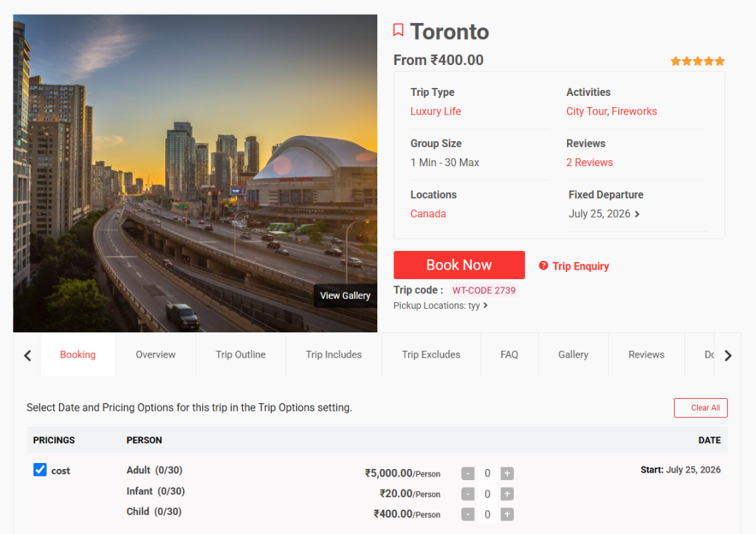Click the PERSON column header
Screen dimensions: 756x534
(144, 440)
